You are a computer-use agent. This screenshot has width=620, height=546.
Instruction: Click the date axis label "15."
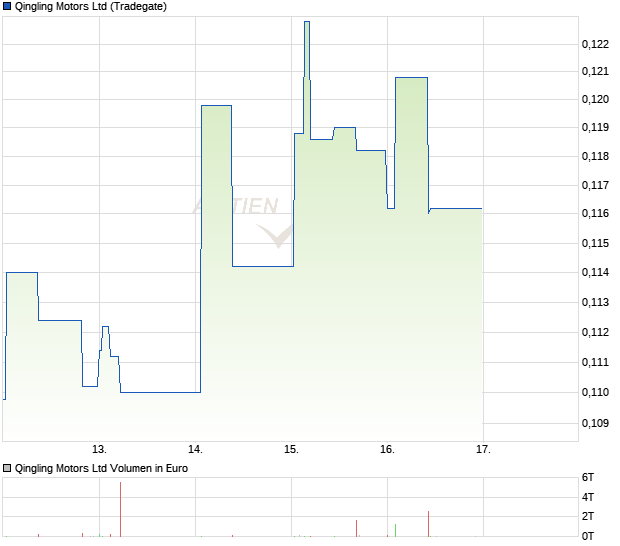click(x=291, y=450)
